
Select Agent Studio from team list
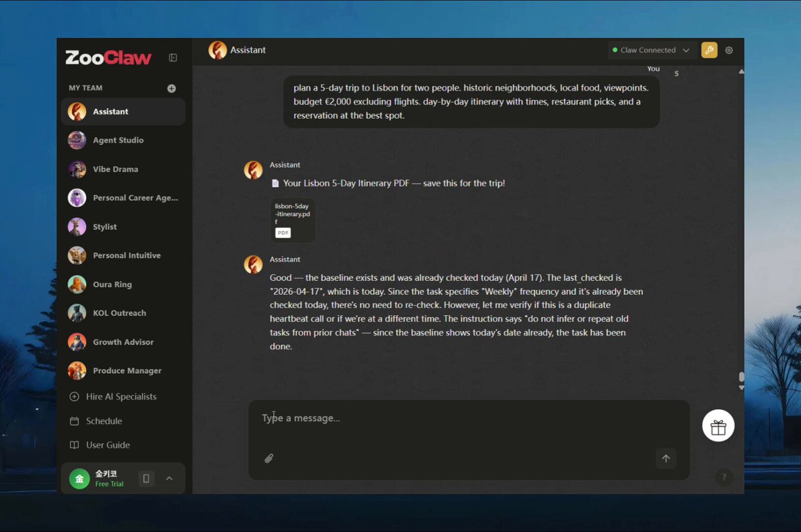(x=118, y=140)
